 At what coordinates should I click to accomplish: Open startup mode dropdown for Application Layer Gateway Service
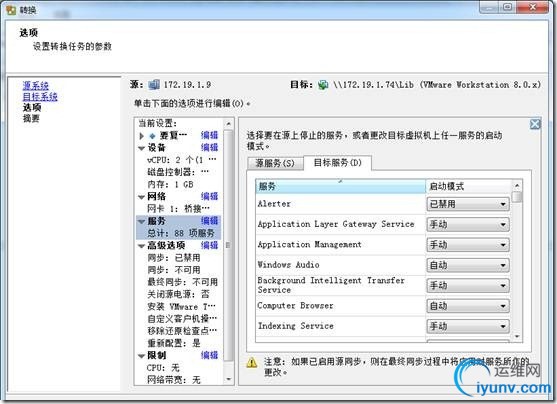tap(468, 224)
